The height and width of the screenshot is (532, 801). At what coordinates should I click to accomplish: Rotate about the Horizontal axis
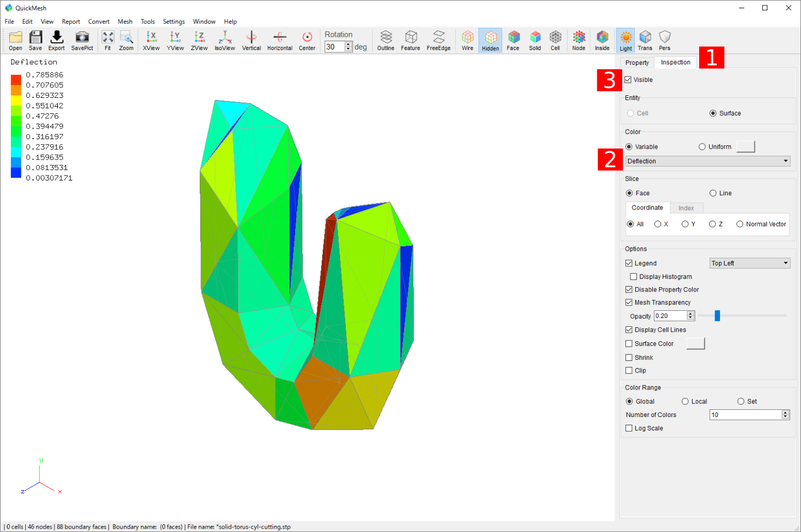click(280, 41)
